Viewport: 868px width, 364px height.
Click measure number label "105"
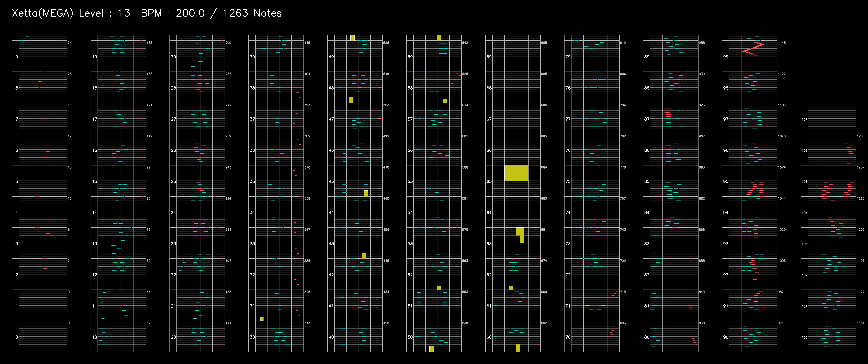[805, 182]
